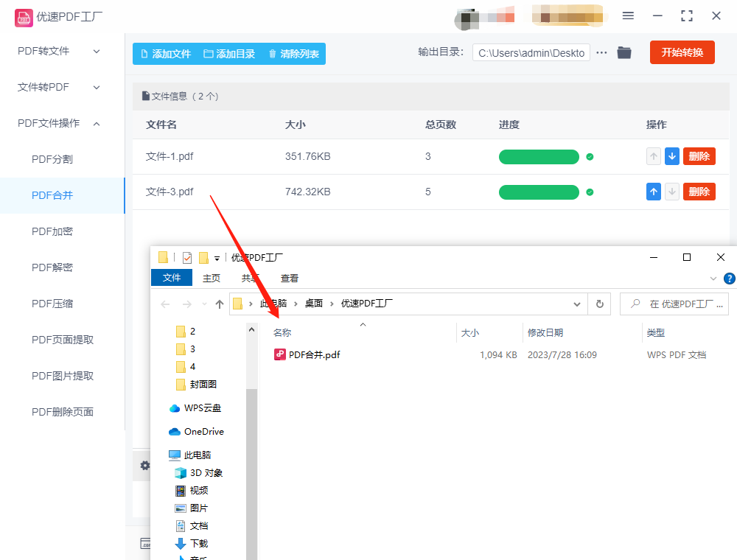
Task: Open quick access toolbar customize dropdown
Action: [x=217, y=258]
